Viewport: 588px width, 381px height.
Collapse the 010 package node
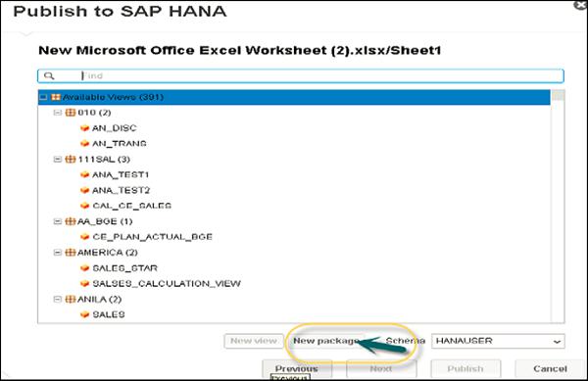[x=58, y=113]
